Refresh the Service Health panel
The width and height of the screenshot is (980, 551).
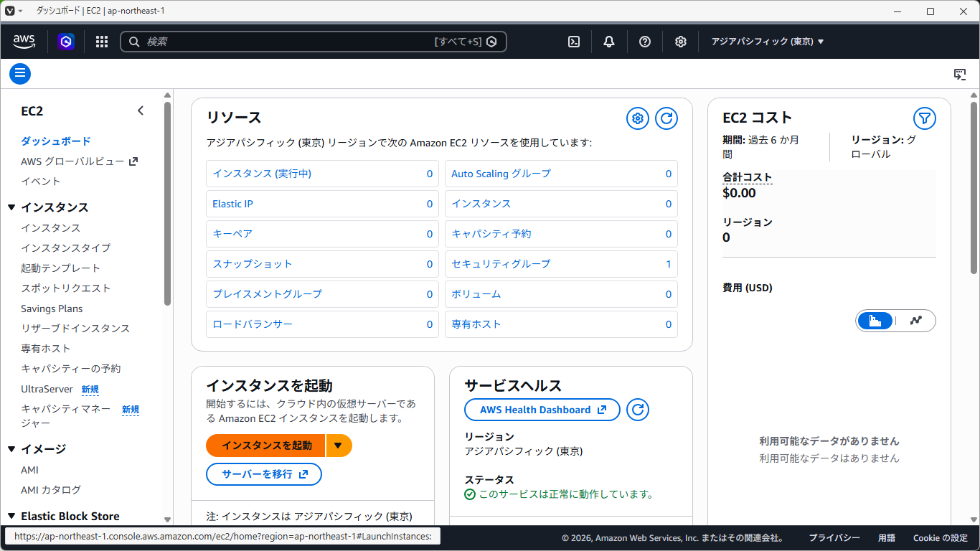pyautogui.click(x=638, y=410)
